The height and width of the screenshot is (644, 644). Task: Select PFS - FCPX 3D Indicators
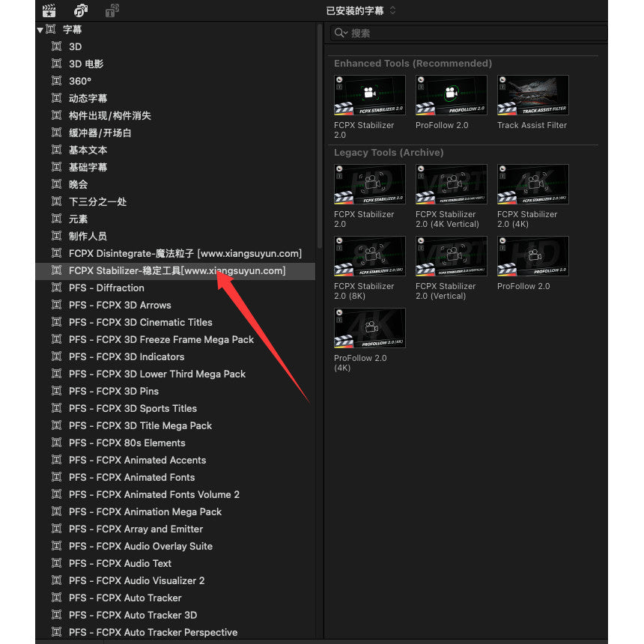click(175, 357)
